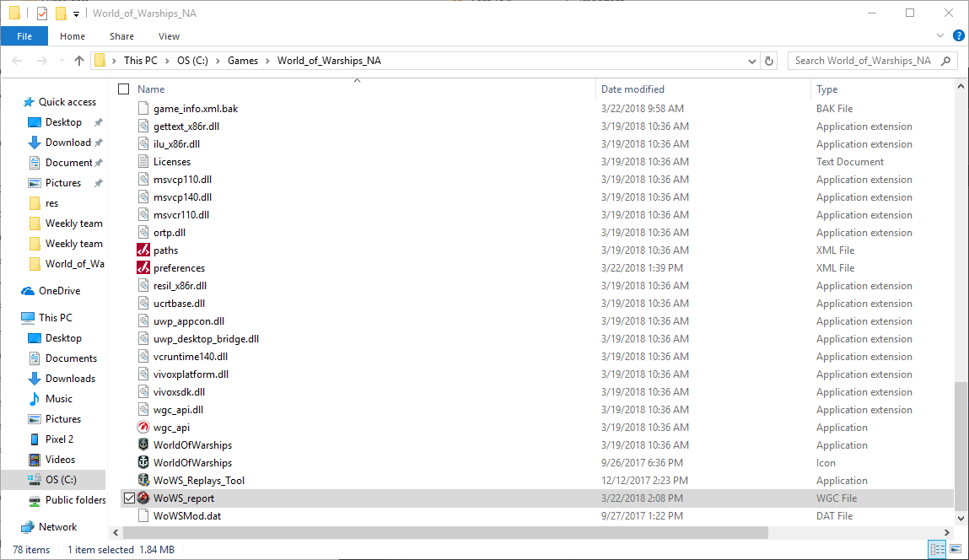Uncheck the WoWS_report item checkbox
The image size is (969, 560).
pyautogui.click(x=129, y=498)
